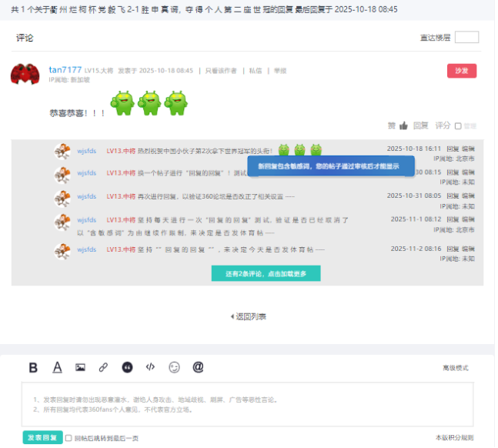Click the 直达楼层 floor number field
Screen dimensions: 498x448
pos(466,37)
